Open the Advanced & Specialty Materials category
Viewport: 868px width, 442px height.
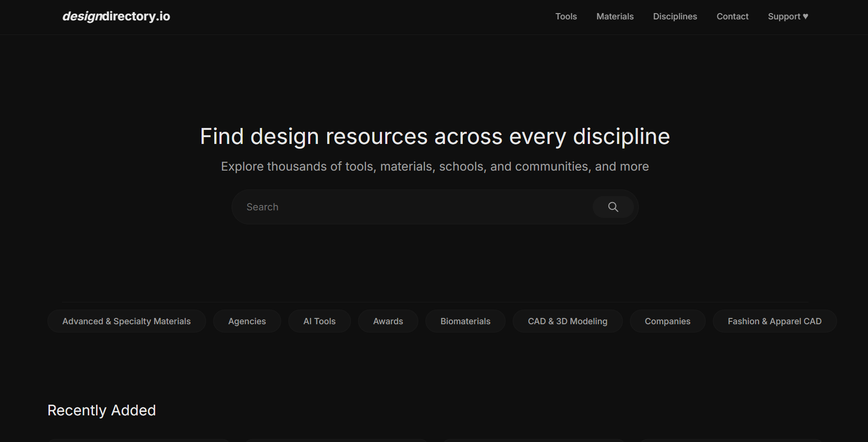click(x=126, y=321)
